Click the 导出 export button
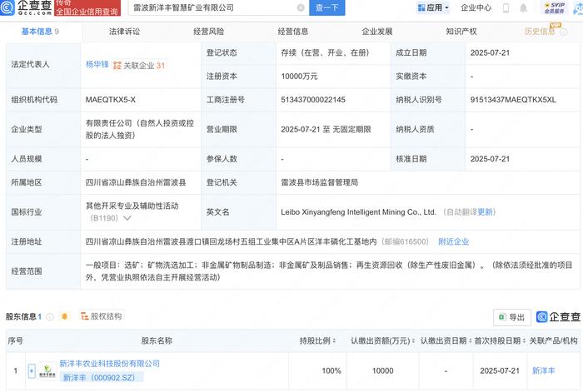The height and width of the screenshot is (392, 583). (512, 317)
